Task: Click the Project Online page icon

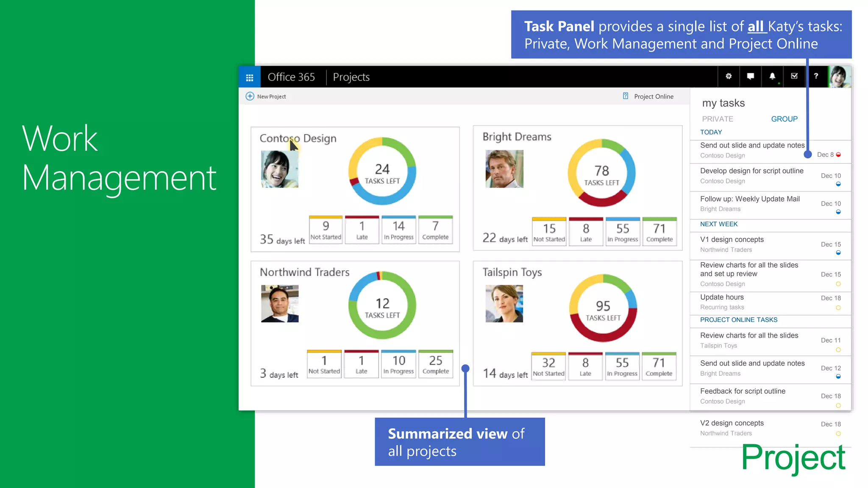Action: pyautogui.click(x=626, y=96)
